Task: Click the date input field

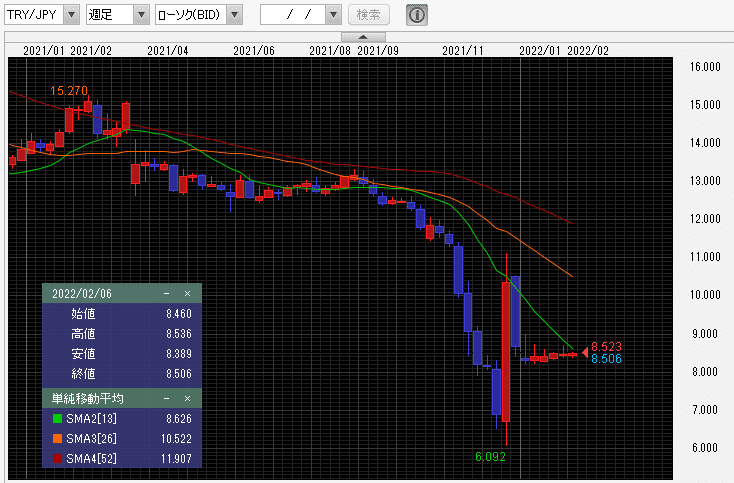Action: (x=294, y=15)
